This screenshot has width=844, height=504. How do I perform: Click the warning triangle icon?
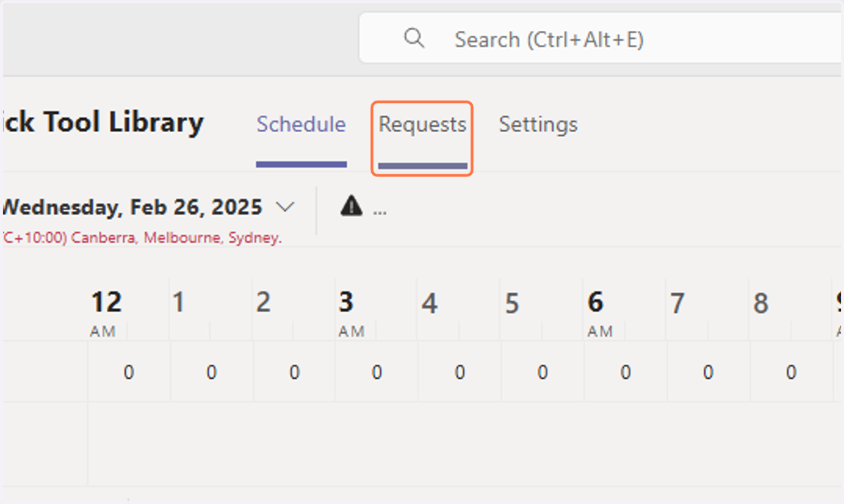coord(351,206)
